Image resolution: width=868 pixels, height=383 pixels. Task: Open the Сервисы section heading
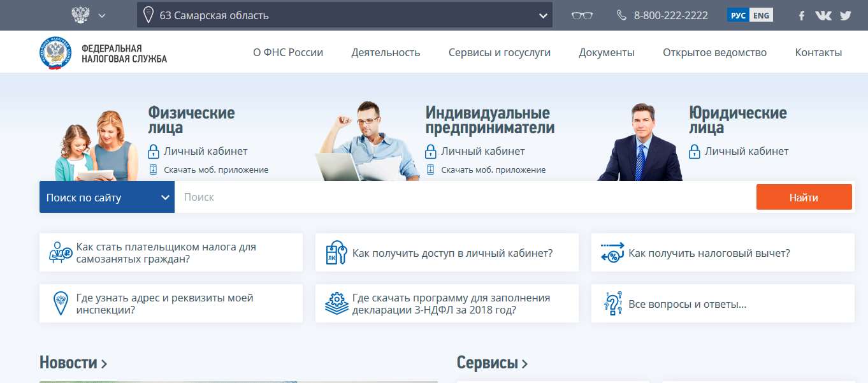[492, 363]
